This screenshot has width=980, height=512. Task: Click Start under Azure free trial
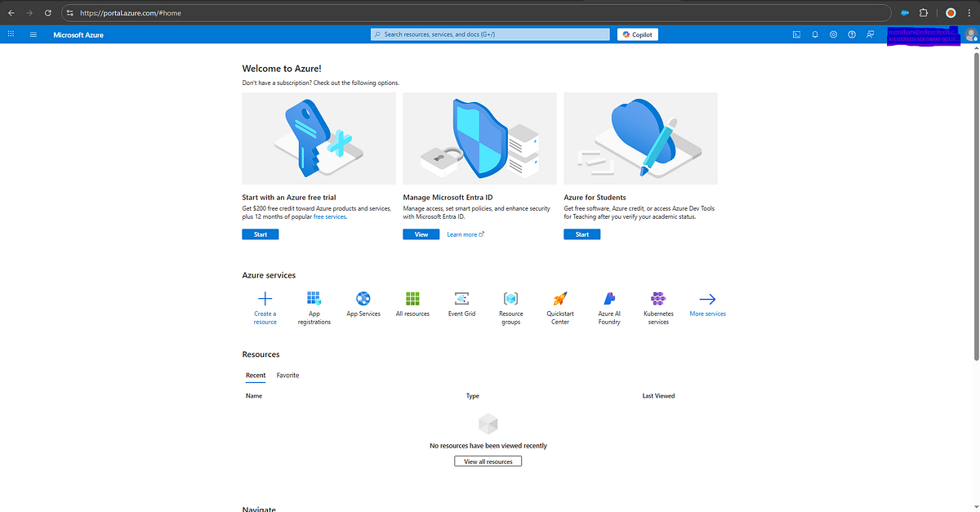pyautogui.click(x=260, y=234)
